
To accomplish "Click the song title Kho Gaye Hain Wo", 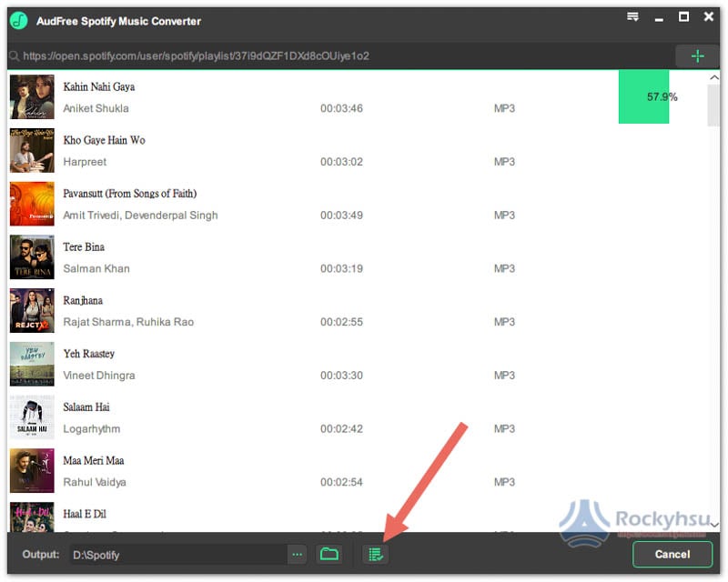I will [104, 140].
